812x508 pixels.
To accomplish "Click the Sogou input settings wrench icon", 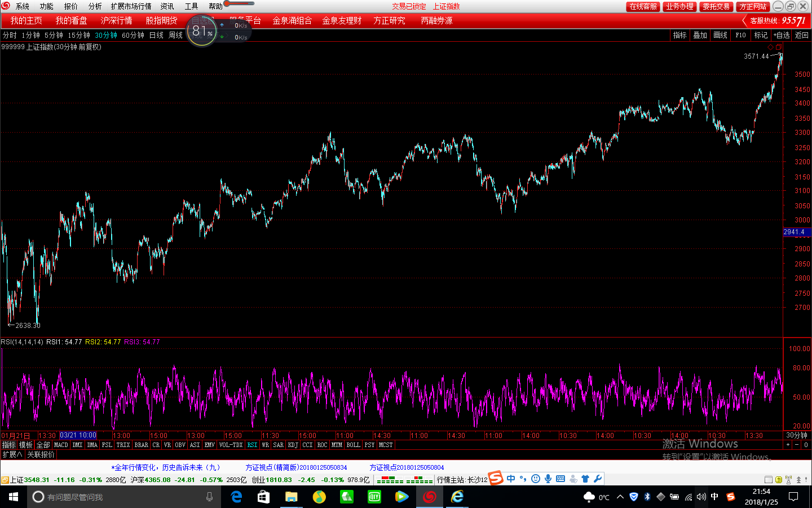I will (x=598, y=479).
